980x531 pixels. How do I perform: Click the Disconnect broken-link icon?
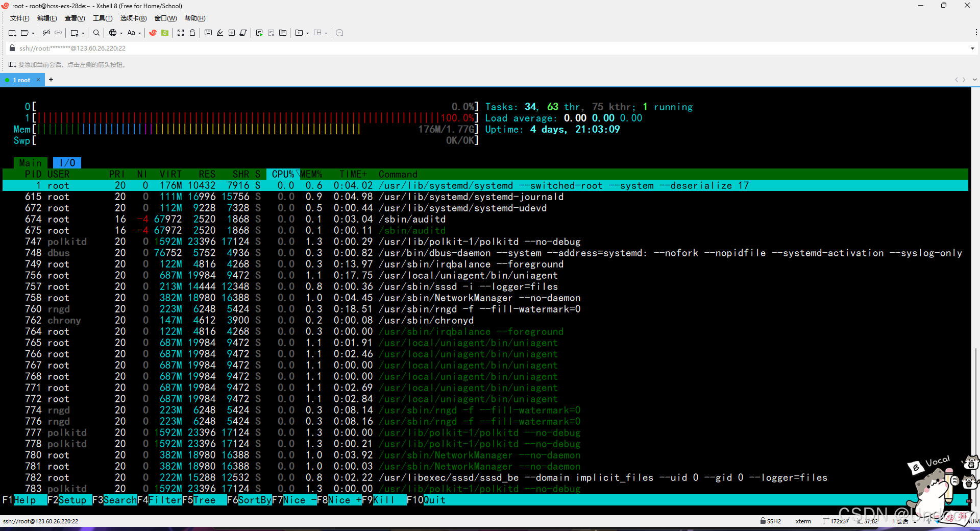tap(46, 33)
